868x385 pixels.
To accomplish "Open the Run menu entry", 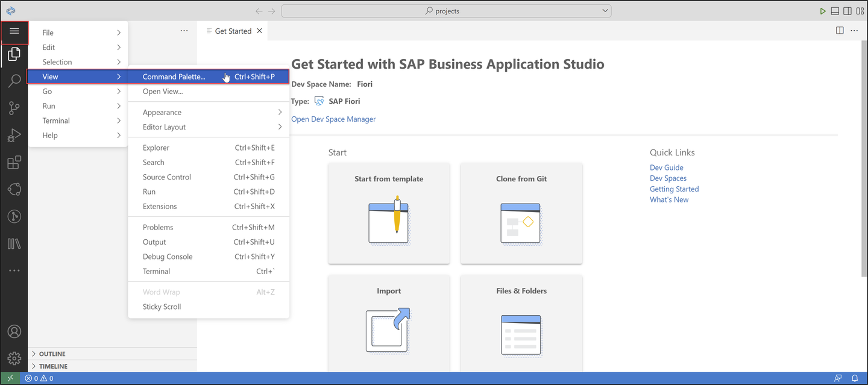I will (78, 106).
